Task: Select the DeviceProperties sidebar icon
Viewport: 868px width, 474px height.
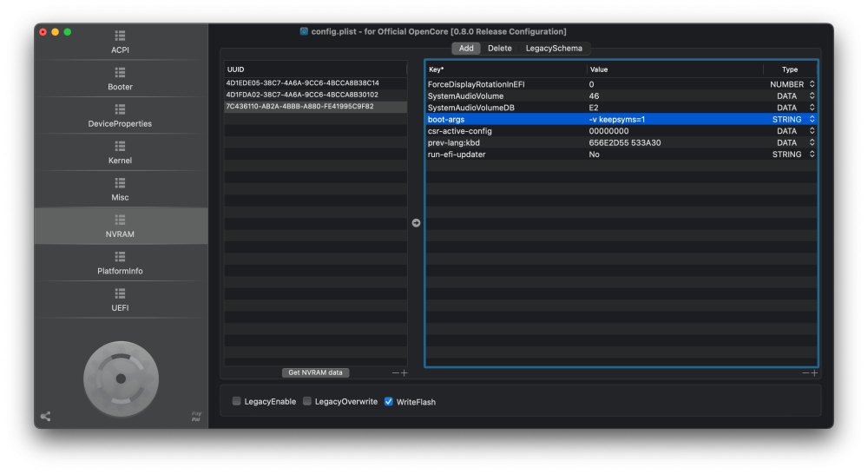Action: tap(120, 109)
